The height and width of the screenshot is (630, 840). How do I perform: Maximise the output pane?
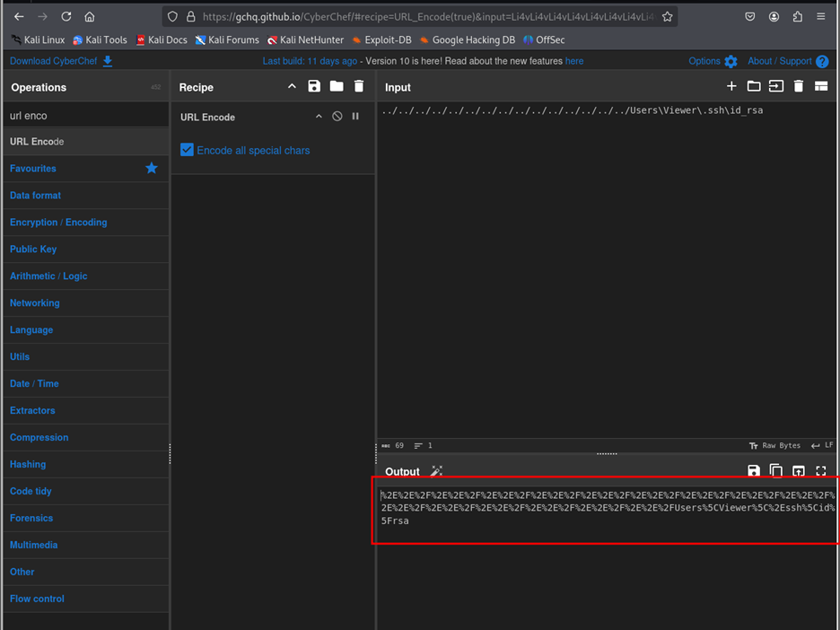tap(821, 471)
